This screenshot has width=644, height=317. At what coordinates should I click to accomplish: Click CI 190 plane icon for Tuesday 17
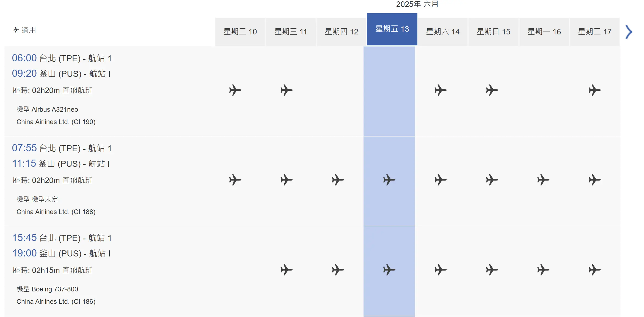[x=595, y=90]
